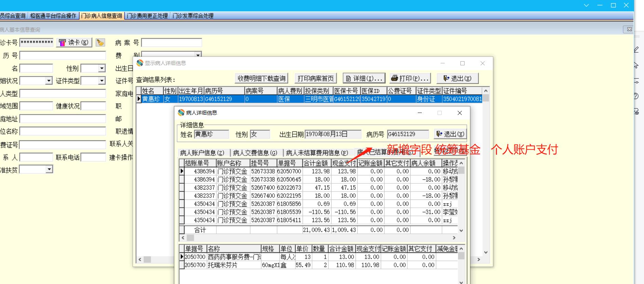Switch to the 病人账户信息(Z) tab
Viewport: 644px width, 284px height.
pyautogui.click(x=202, y=153)
